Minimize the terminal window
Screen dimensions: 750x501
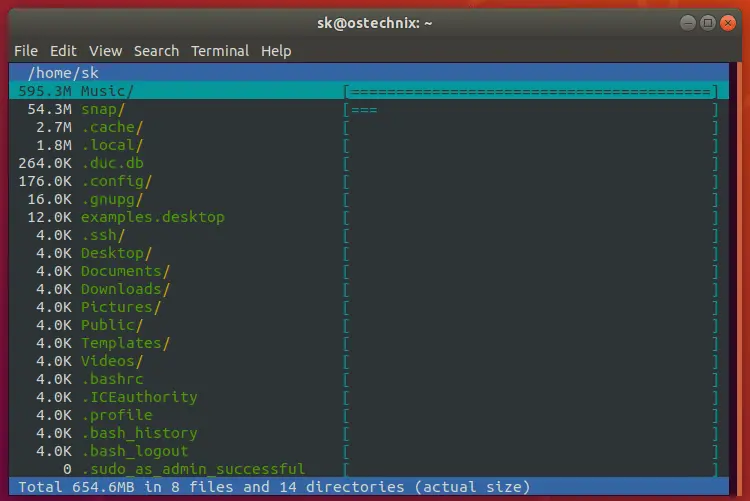[x=687, y=22]
